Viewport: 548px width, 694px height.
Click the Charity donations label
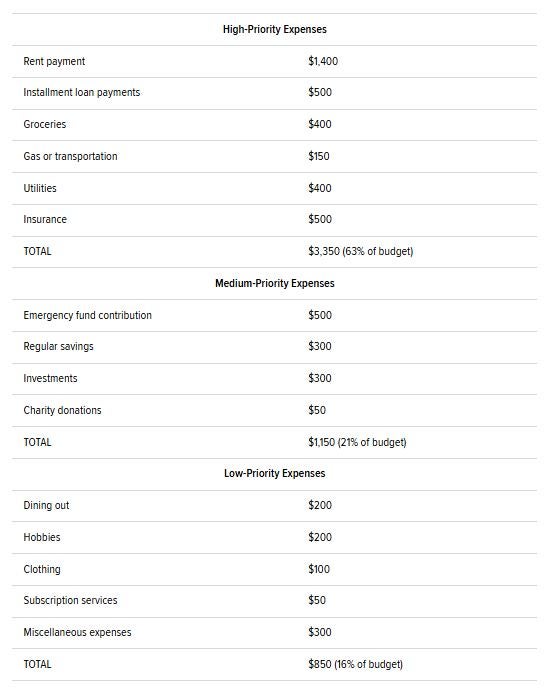[62, 410]
